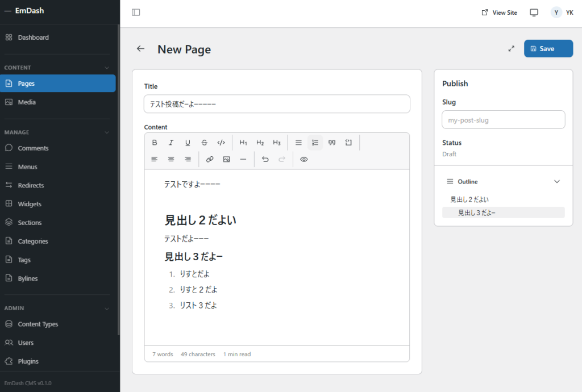
Task: Collapse the CONTENT sidebar group
Action: 107,68
